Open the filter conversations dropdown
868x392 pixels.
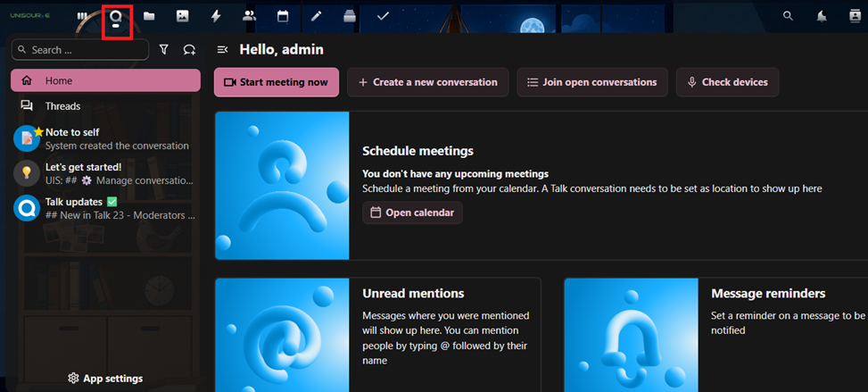pyautogui.click(x=164, y=50)
